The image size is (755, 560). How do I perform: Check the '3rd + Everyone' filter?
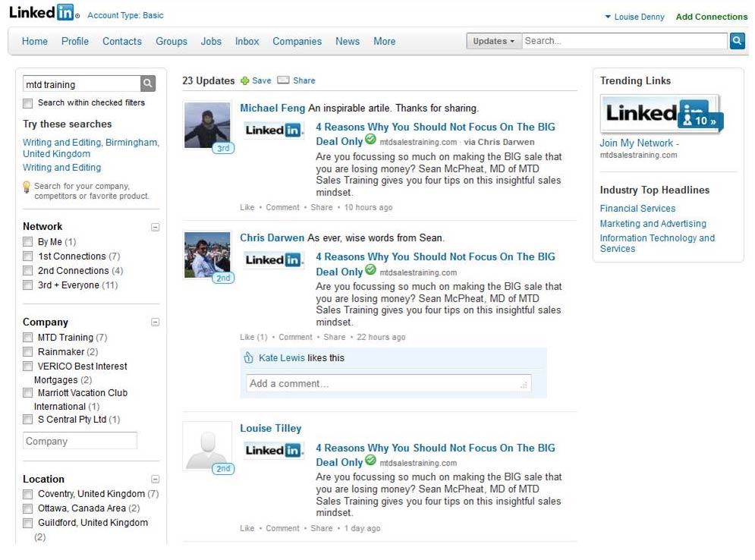(28, 285)
